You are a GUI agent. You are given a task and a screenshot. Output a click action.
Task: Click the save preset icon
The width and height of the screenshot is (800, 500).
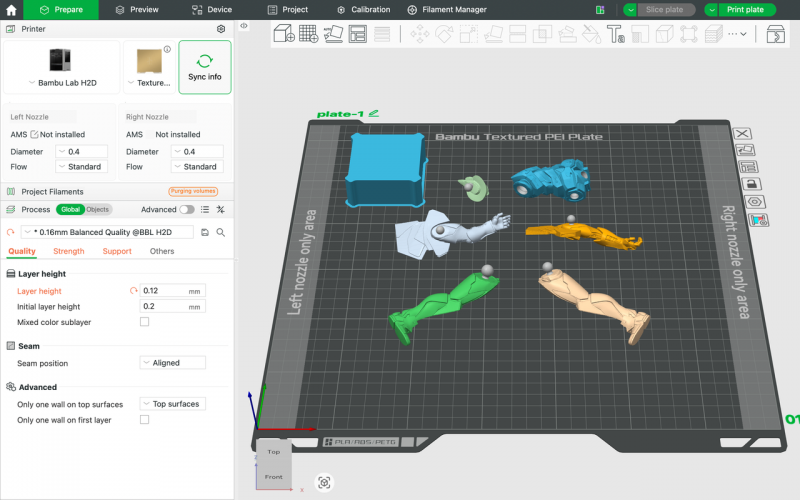tap(205, 232)
